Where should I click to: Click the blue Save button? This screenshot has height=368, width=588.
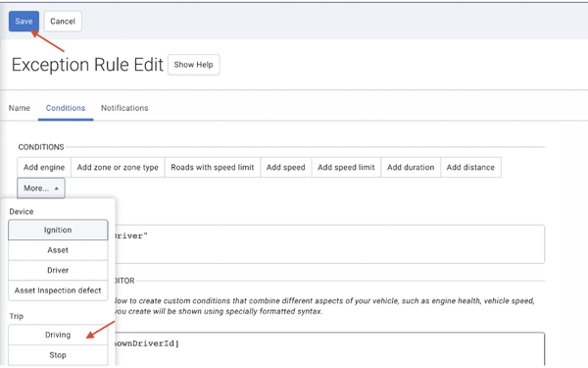[x=24, y=22]
